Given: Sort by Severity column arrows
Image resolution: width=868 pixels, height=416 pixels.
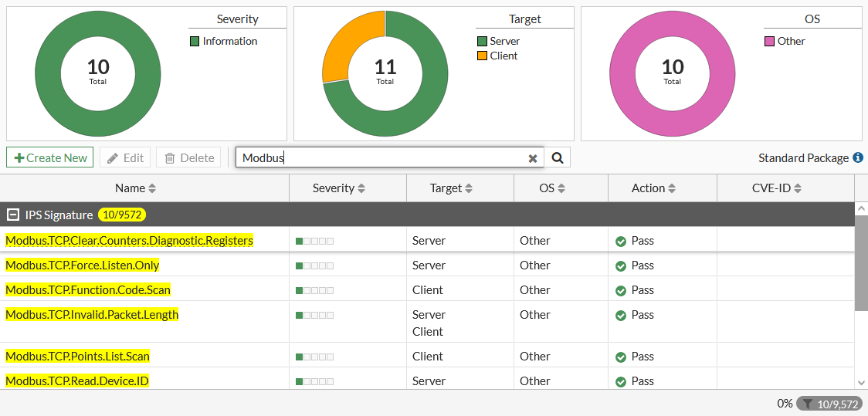Looking at the screenshot, I should (361, 188).
